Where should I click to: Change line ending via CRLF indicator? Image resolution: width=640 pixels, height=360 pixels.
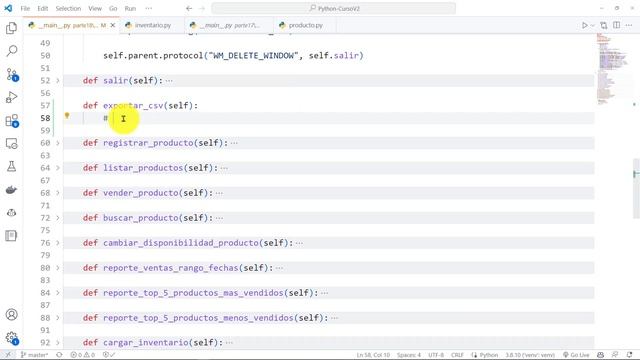[457, 355]
